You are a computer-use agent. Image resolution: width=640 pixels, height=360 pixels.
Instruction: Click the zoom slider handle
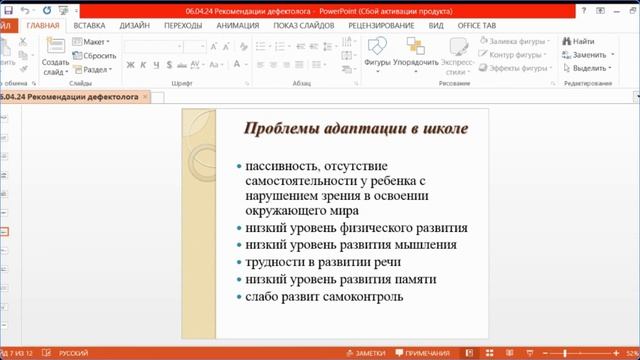click(565, 353)
